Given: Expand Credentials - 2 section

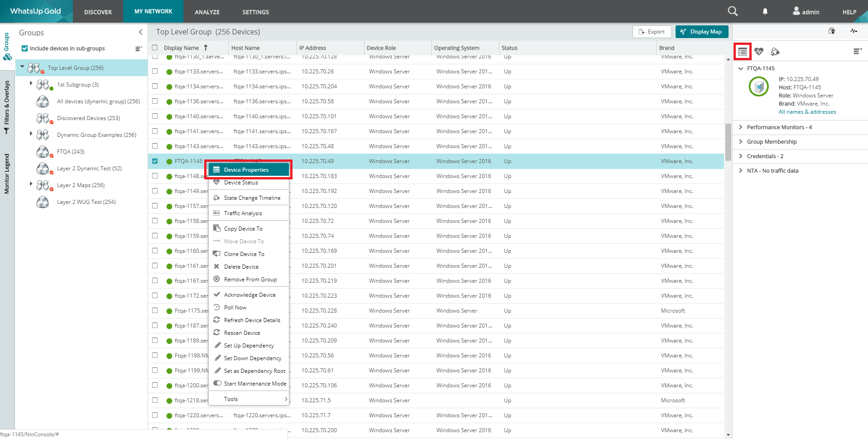Looking at the screenshot, I should click(x=800, y=156).
